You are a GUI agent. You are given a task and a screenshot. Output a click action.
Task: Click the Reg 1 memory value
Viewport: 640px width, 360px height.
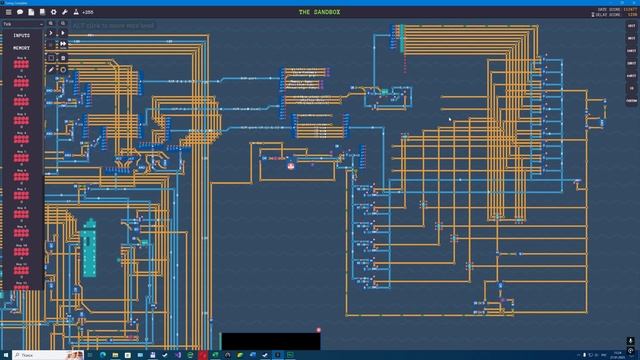(21, 83)
